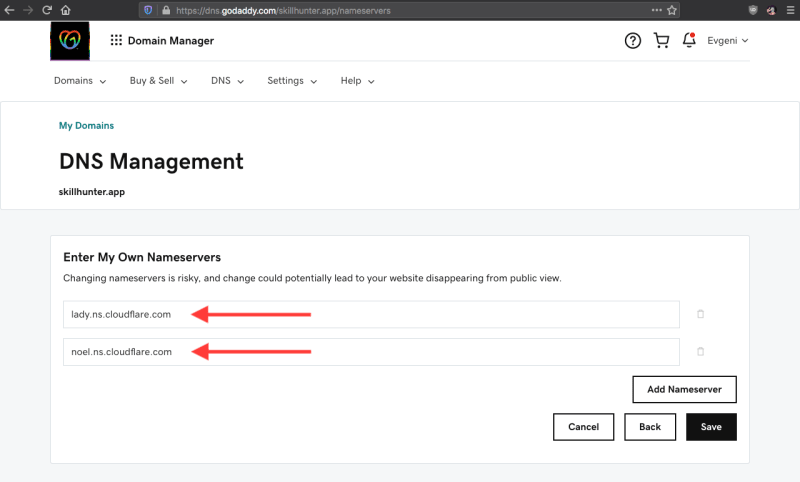Open the Buy & Sell menu
This screenshot has width=800, height=482.
pyautogui.click(x=158, y=81)
